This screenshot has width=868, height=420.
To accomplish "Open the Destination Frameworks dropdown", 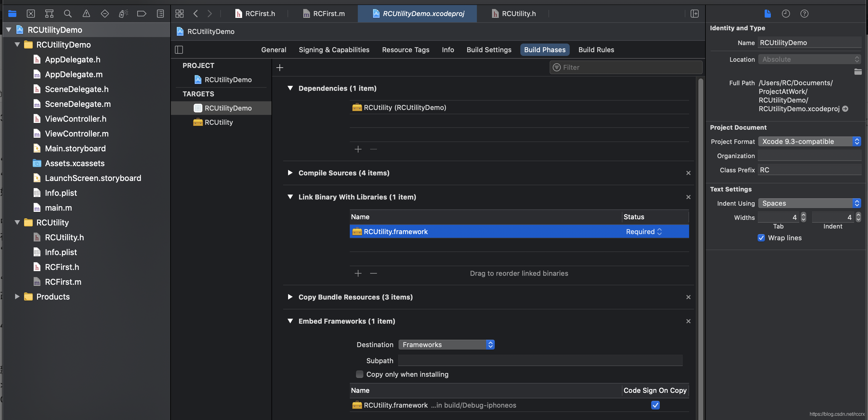I will [x=446, y=344].
